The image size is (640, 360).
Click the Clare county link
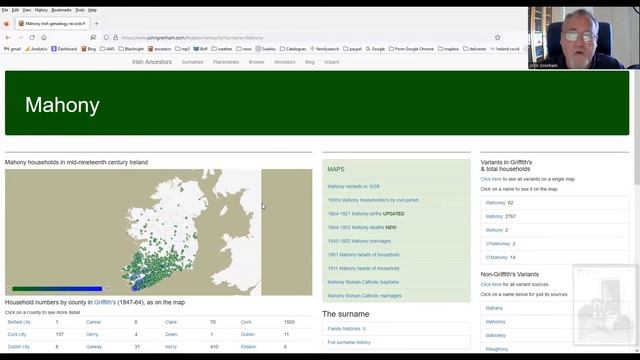click(171, 322)
